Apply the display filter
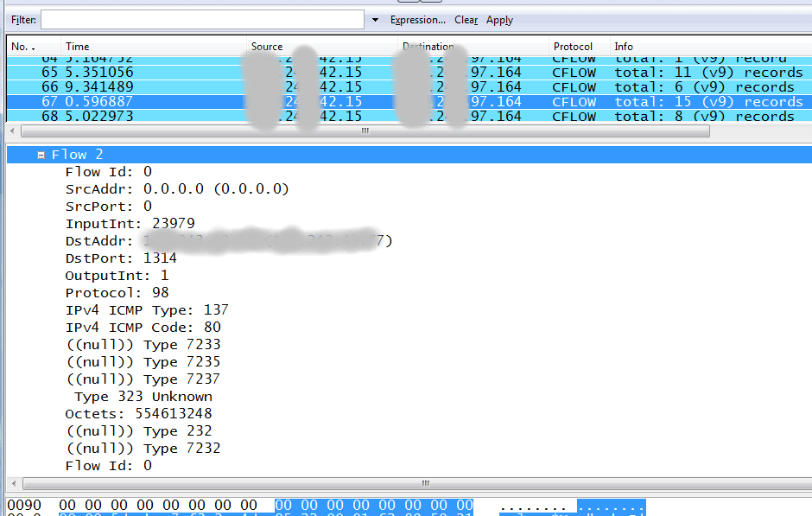 499,20
